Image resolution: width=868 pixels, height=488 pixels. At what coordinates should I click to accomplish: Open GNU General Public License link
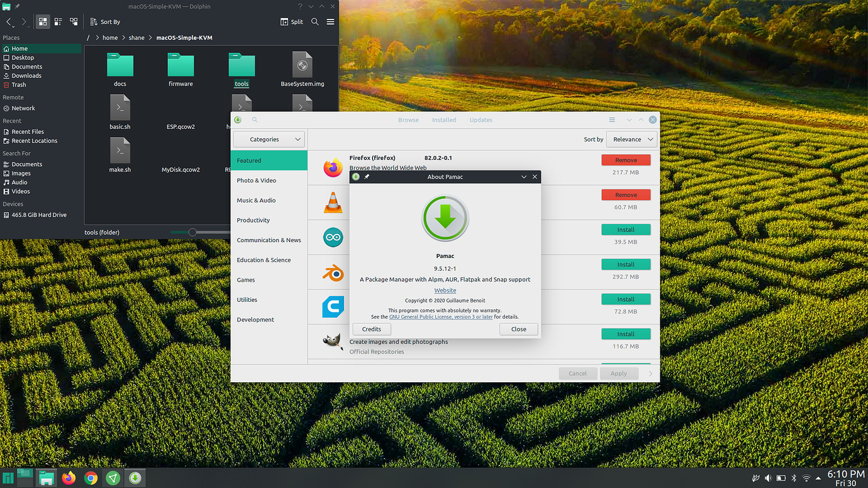pyautogui.click(x=441, y=317)
